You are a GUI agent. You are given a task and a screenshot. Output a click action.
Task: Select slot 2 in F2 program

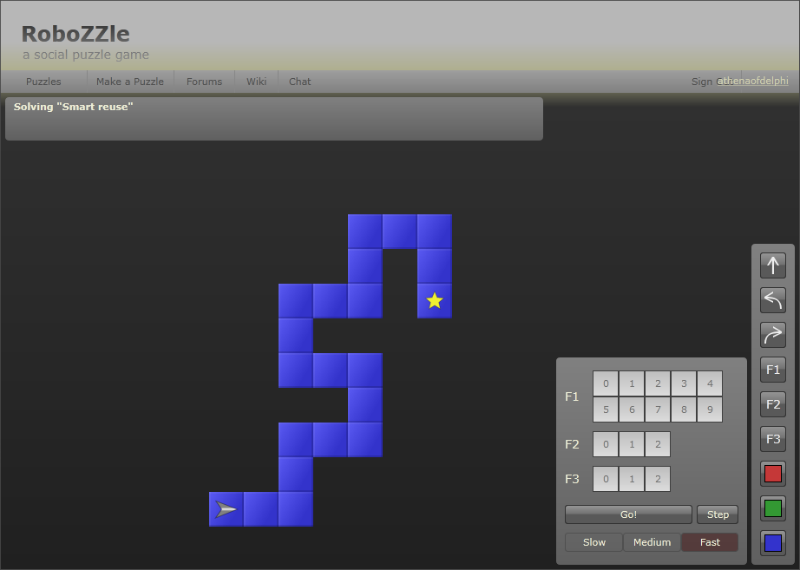click(658, 444)
